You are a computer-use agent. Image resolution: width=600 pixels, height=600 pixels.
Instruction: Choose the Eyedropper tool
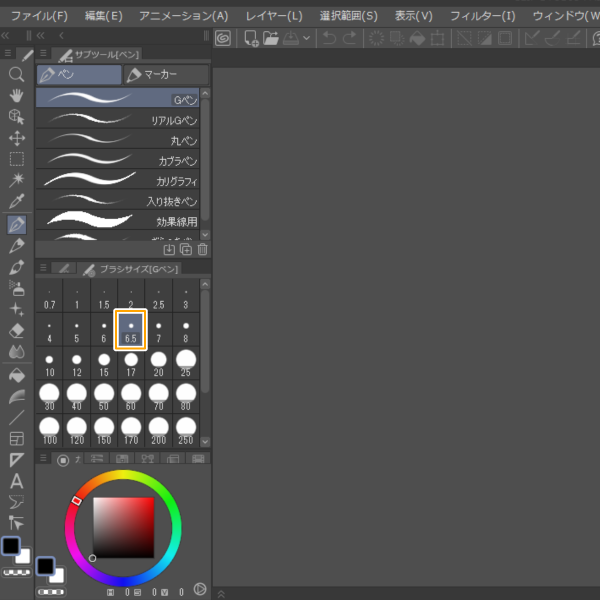coord(16,203)
